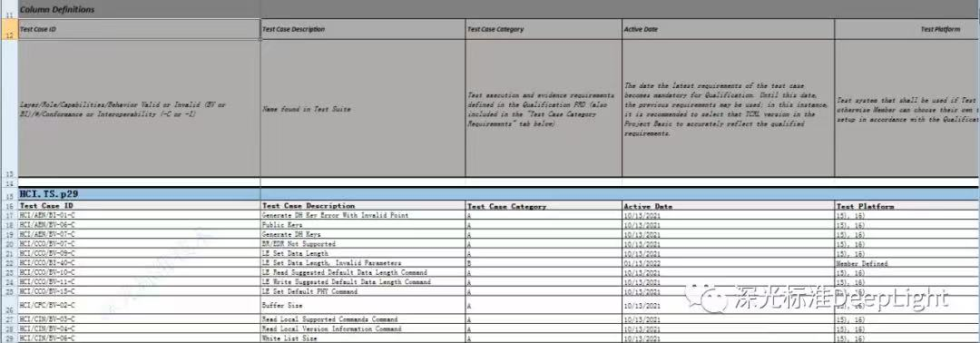Click the Member Defined platform cell
Viewport: 980px width, 343px height.
pos(906,264)
